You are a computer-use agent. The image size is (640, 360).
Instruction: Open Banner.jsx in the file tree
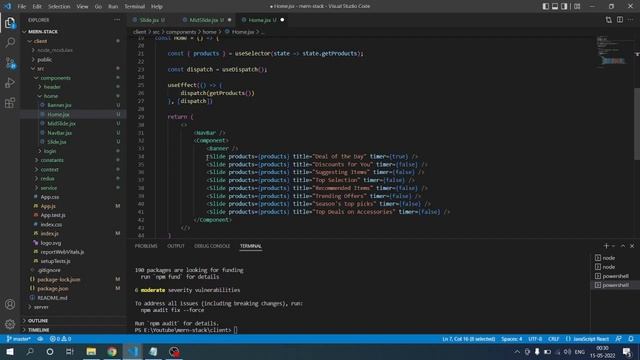59,105
